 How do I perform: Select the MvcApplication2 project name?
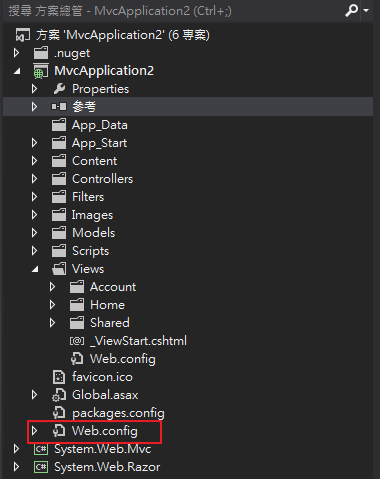click(x=104, y=71)
